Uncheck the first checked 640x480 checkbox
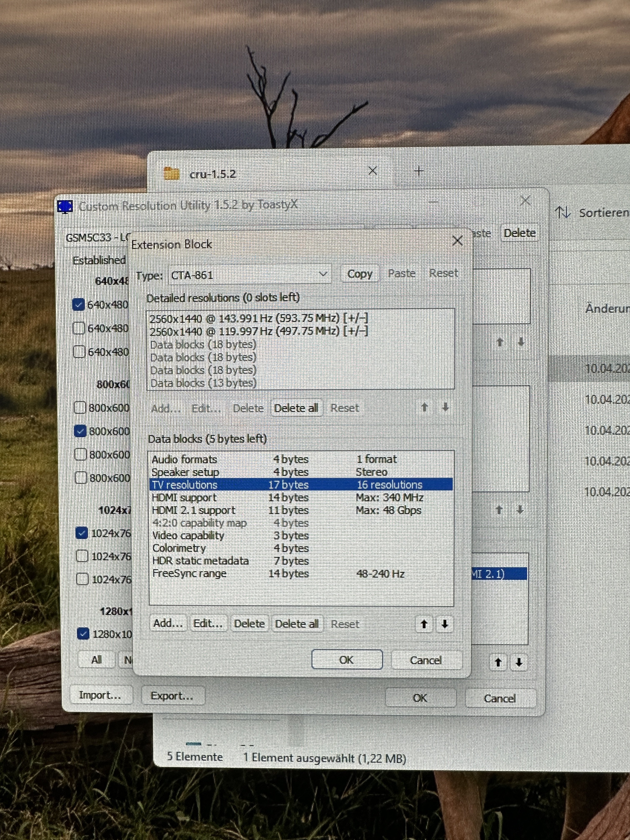Image resolution: width=630 pixels, height=840 pixels. click(79, 305)
